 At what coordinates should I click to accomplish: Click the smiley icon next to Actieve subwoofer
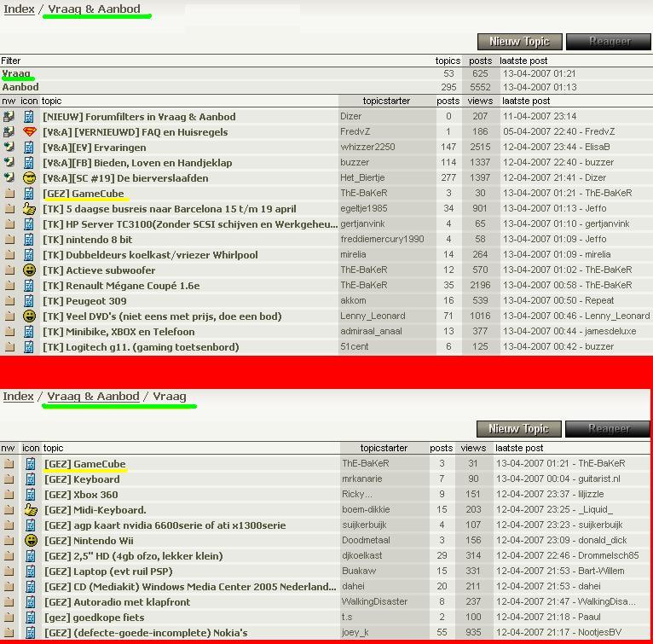[x=29, y=270]
